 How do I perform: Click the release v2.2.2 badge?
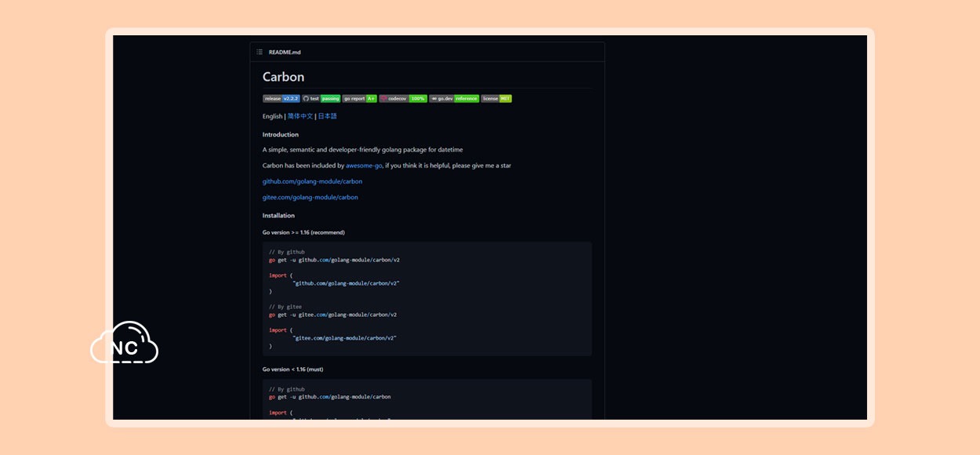coord(281,99)
